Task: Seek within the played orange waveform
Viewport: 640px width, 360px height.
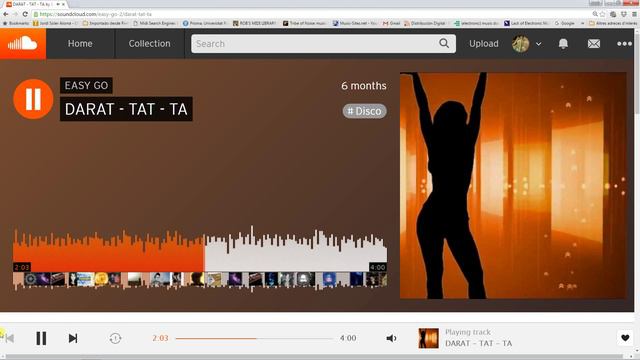Action: point(108,253)
